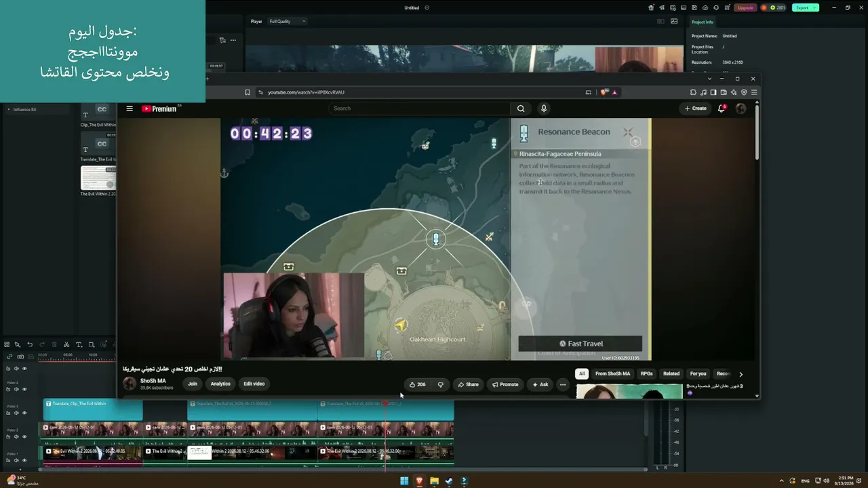The image size is (868, 488).
Task: Click the YouTube search magnifier button
Action: (521, 108)
